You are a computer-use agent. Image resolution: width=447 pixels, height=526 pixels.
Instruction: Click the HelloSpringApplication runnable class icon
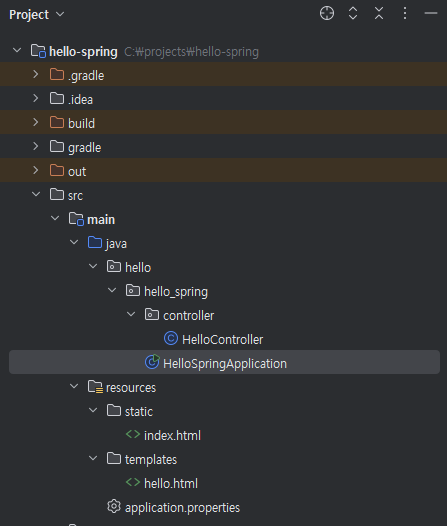click(152, 362)
